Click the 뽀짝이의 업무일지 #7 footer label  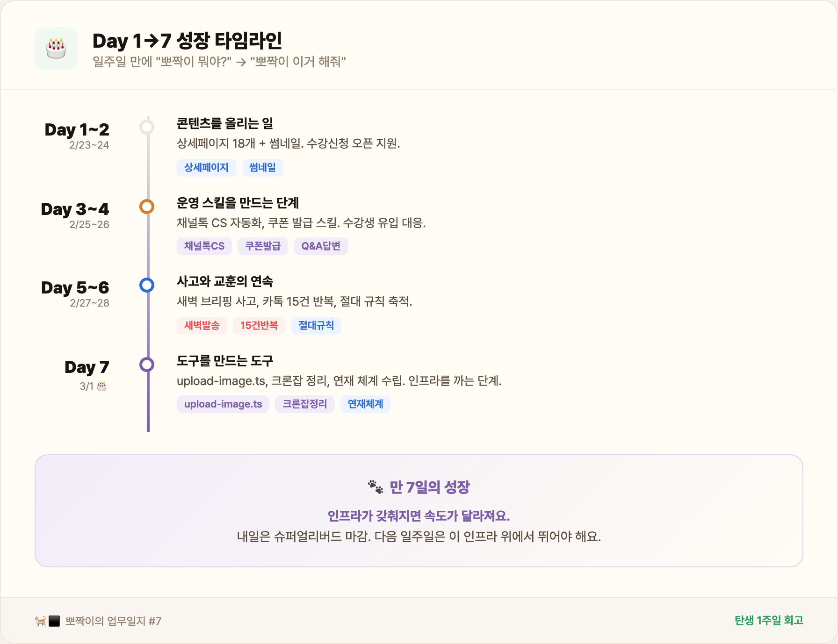112,621
